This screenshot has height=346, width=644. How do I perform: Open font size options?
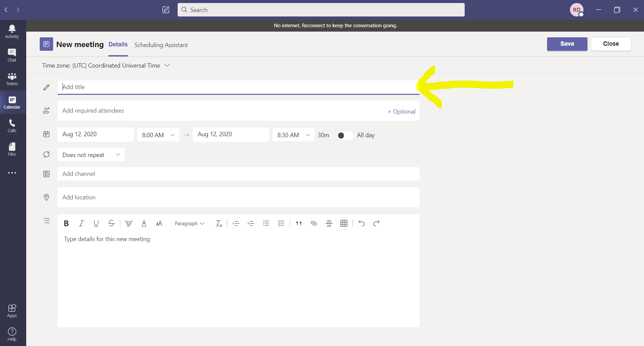pyautogui.click(x=159, y=223)
